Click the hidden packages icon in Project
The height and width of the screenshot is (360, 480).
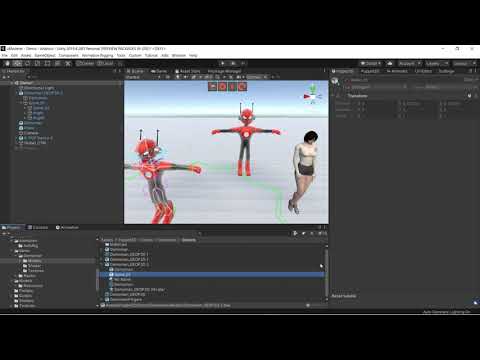pyautogui.click(x=321, y=233)
